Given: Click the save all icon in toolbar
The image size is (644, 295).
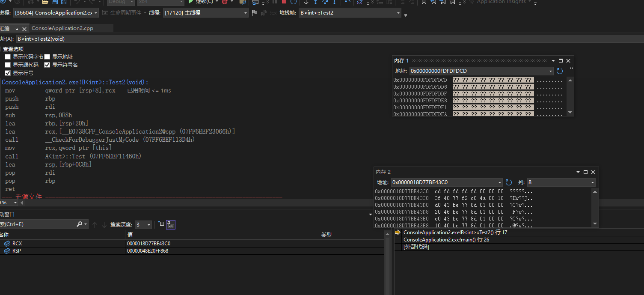Looking at the screenshot, I should [x=64, y=2].
